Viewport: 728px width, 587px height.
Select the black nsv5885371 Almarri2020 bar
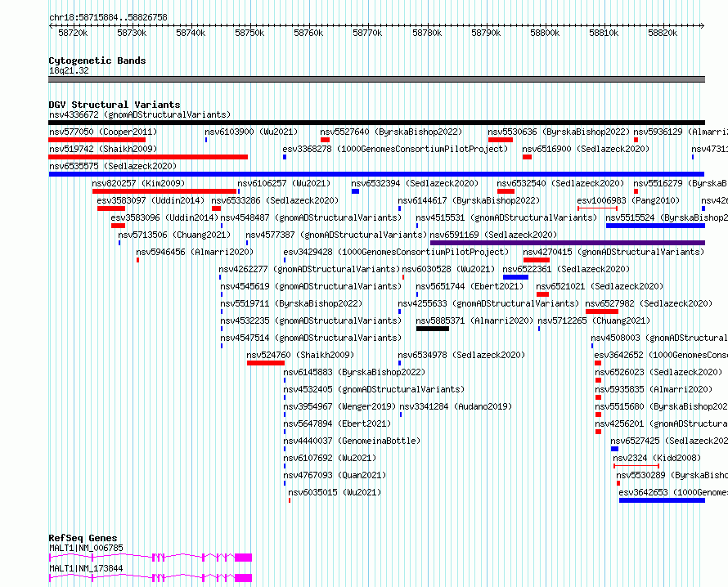433,329
